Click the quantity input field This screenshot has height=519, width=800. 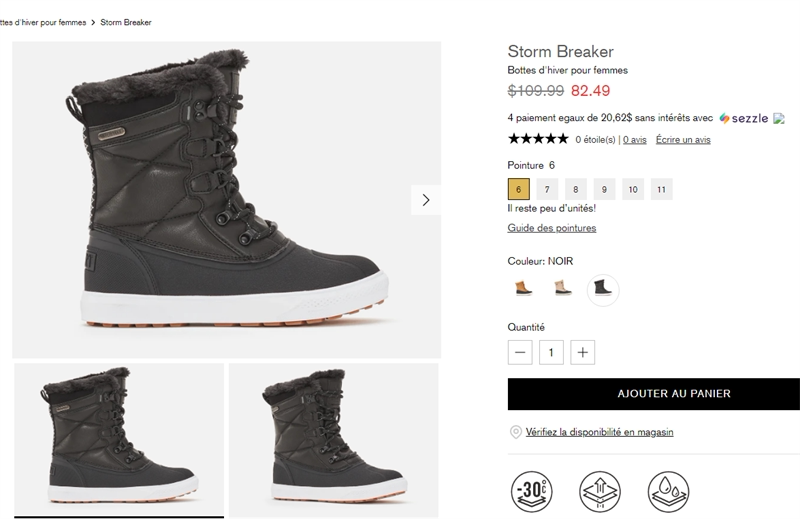[551, 352]
